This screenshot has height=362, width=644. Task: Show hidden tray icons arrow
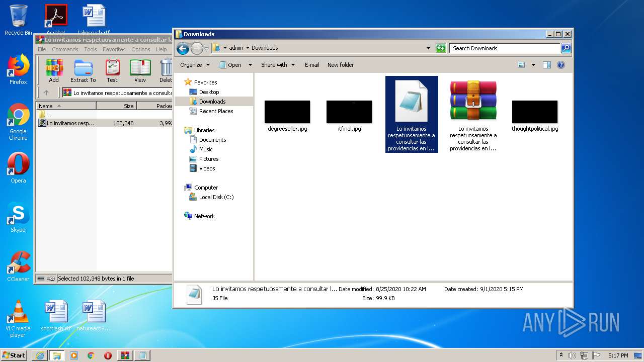[561, 355]
